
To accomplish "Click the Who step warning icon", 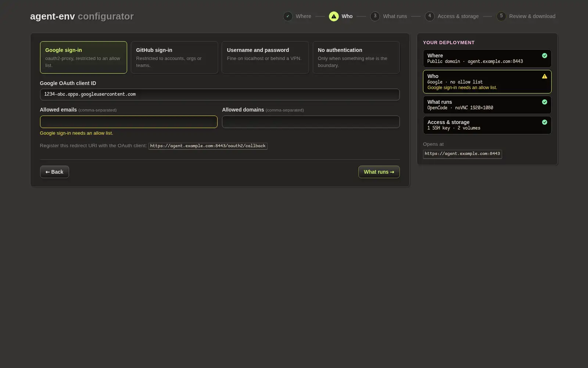I will point(334,16).
